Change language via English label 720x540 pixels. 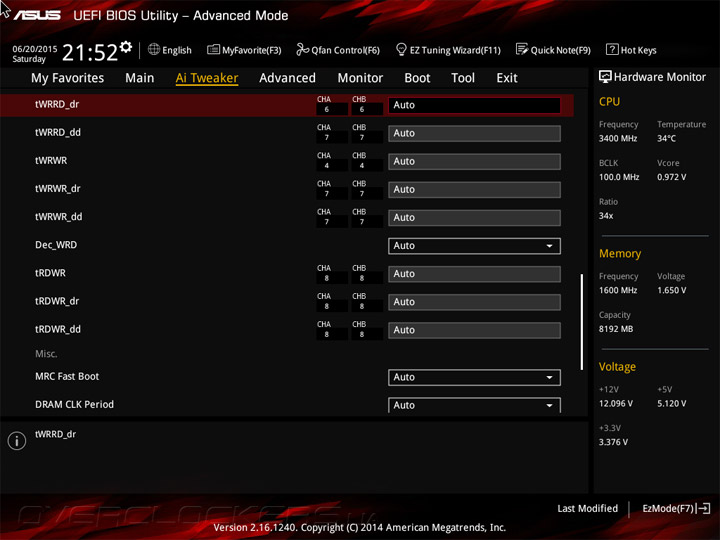pyautogui.click(x=177, y=50)
